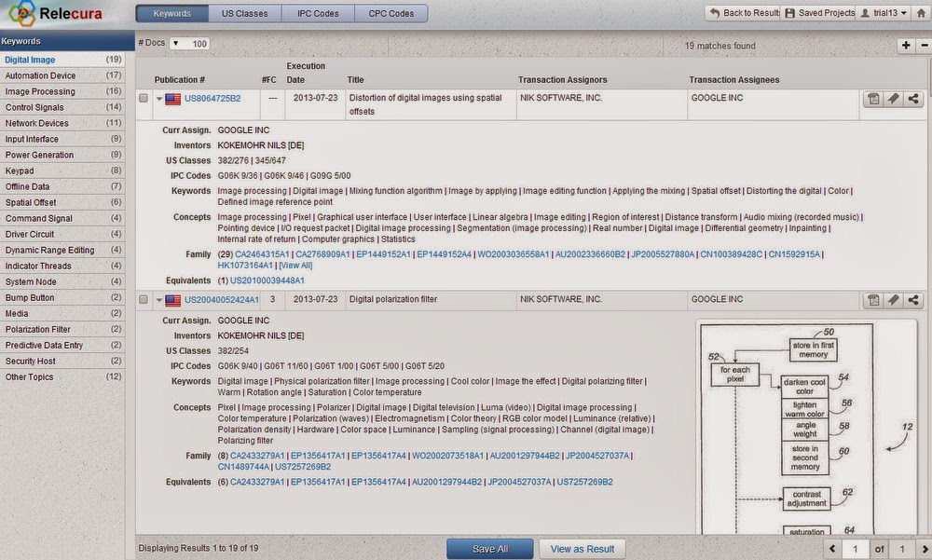Filter by Other Topics keyword
The image size is (932, 560).
point(62,376)
